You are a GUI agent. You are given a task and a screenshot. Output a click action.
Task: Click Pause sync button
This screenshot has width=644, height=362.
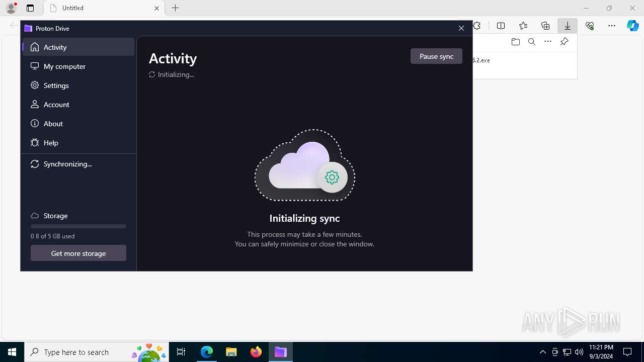click(436, 56)
